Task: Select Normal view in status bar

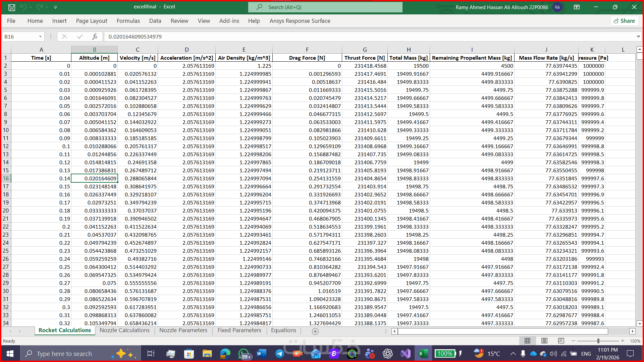Action: point(527,341)
